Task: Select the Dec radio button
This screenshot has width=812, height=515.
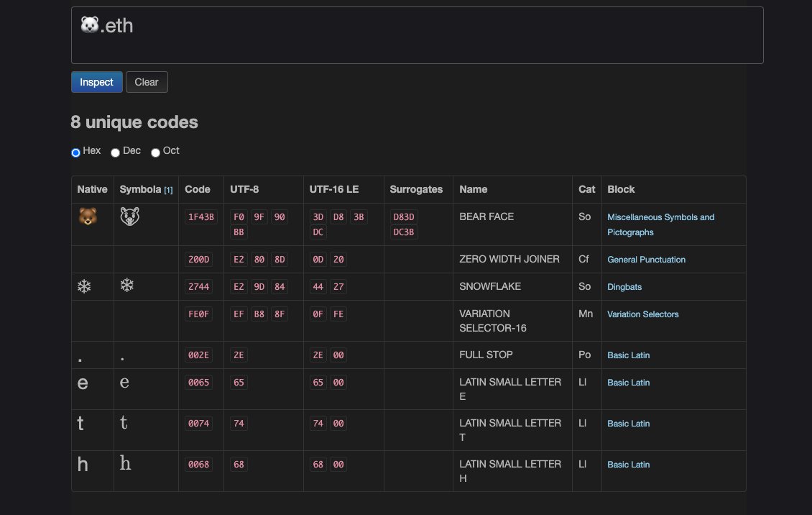Action: click(x=115, y=152)
